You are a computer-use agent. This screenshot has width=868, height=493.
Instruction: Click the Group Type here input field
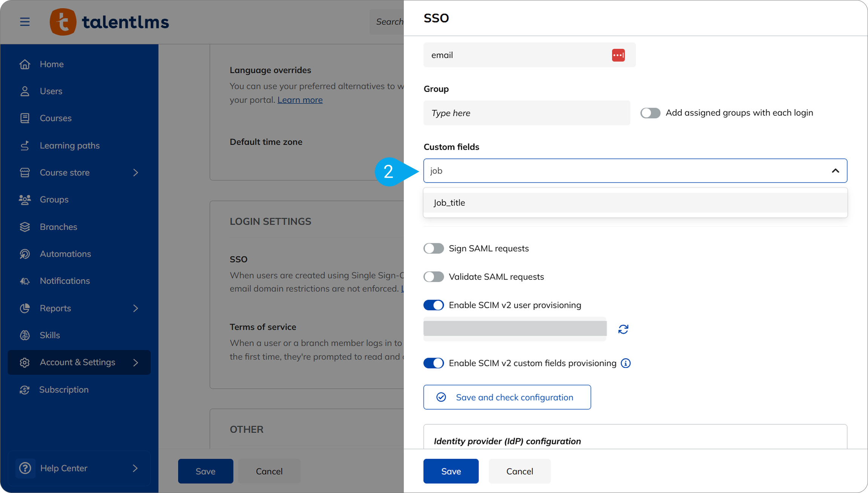point(526,113)
